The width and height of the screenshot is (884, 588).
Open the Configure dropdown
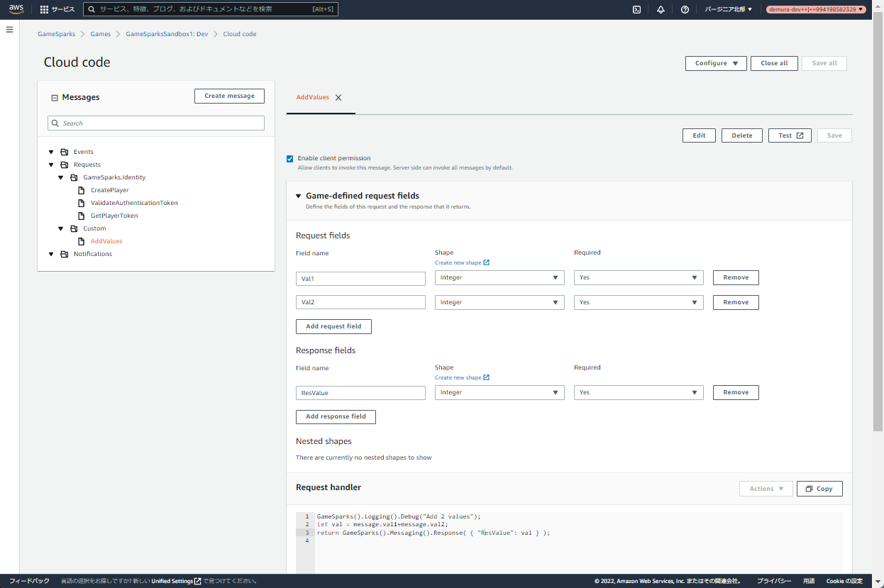(x=715, y=63)
